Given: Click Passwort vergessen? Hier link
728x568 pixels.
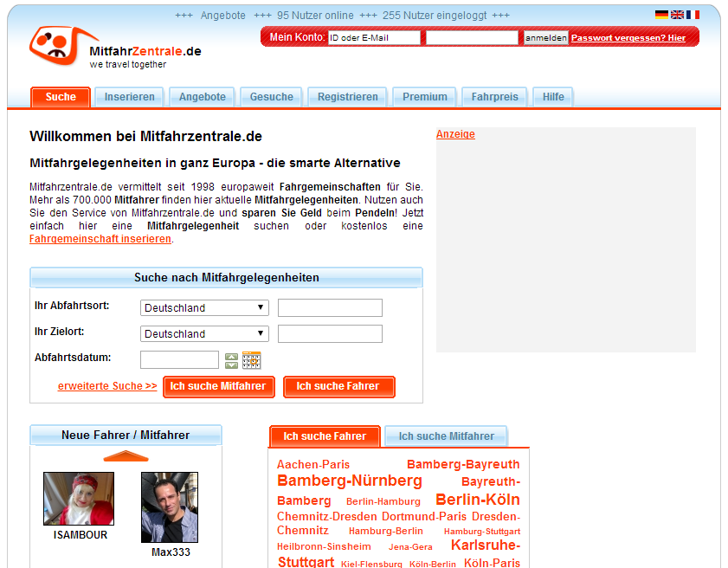Looking at the screenshot, I should (x=628, y=38).
